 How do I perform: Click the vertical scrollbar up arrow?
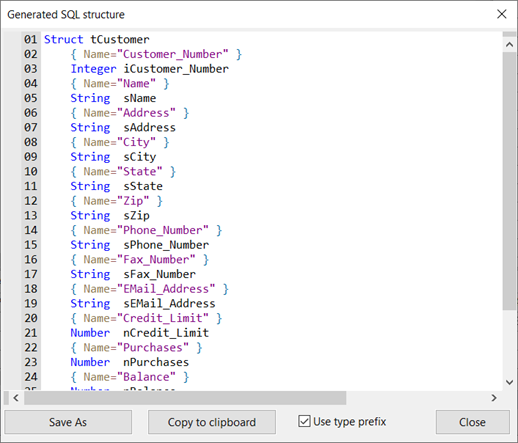(x=509, y=44)
